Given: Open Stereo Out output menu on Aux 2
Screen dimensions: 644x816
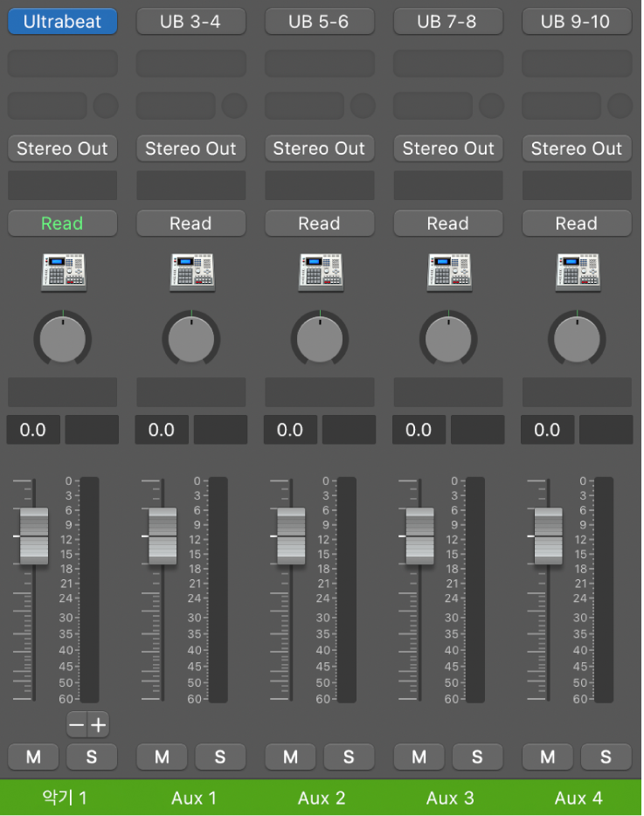Looking at the screenshot, I should click(x=320, y=149).
